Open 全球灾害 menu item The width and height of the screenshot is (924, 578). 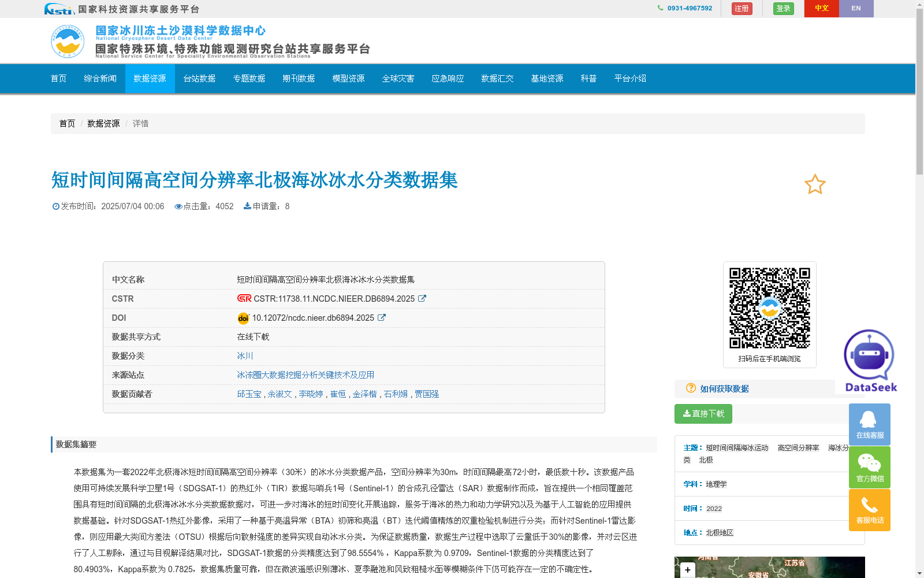click(398, 79)
